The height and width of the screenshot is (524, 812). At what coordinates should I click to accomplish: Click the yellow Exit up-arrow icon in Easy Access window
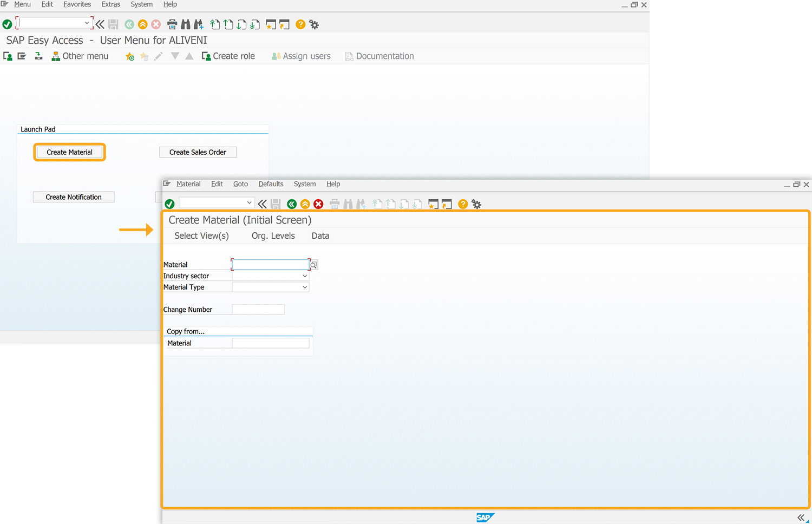click(x=143, y=24)
